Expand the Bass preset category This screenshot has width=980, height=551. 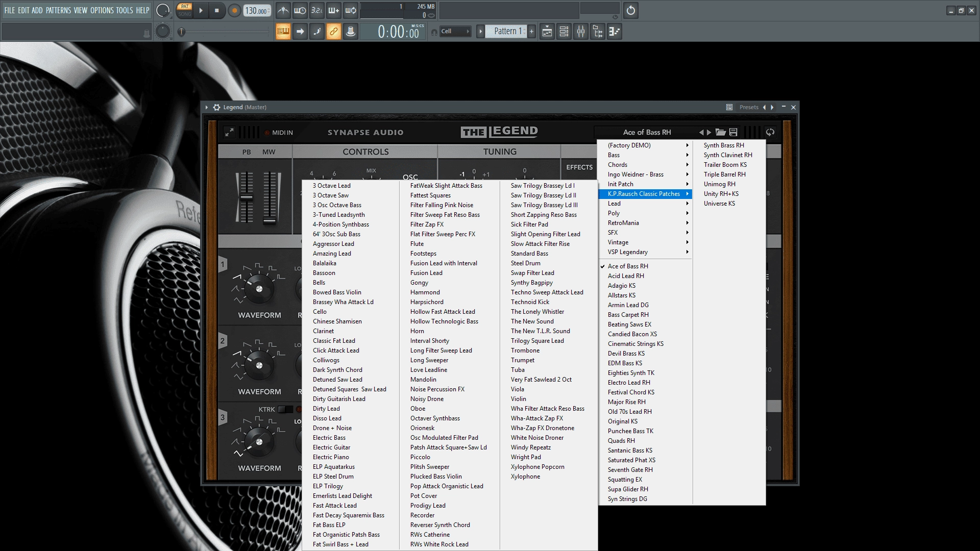click(x=645, y=155)
